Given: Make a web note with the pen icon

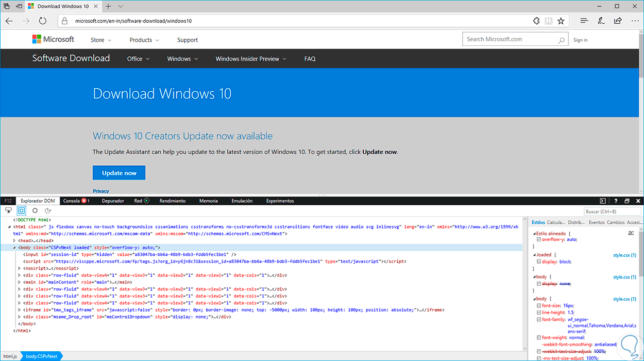Looking at the screenshot, I should point(601,21).
